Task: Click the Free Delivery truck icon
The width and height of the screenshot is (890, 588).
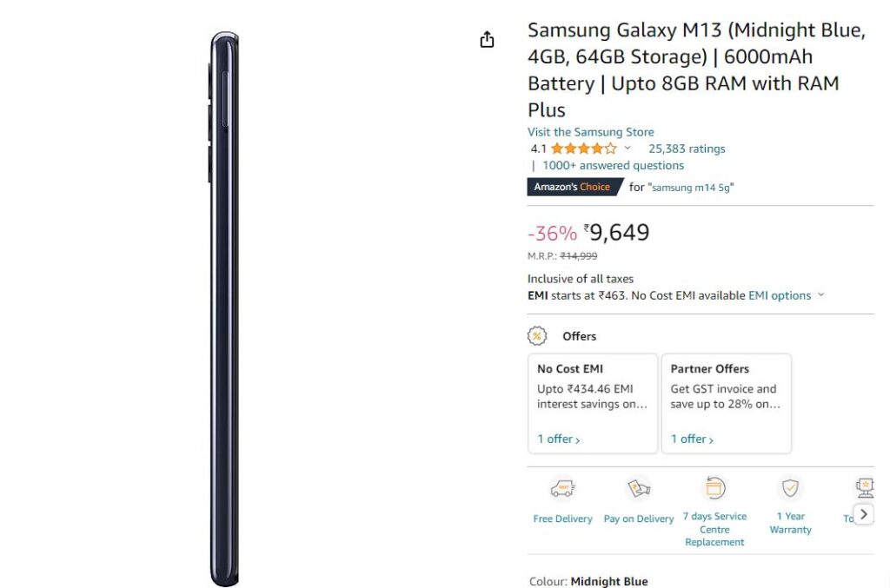Action: pos(562,487)
